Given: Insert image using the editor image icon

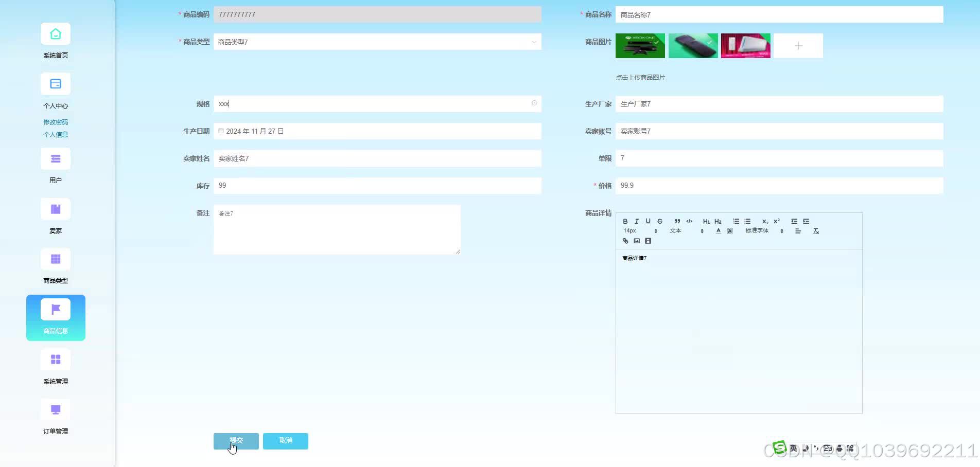Looking at the screenshot, I should tap(637, 241).
